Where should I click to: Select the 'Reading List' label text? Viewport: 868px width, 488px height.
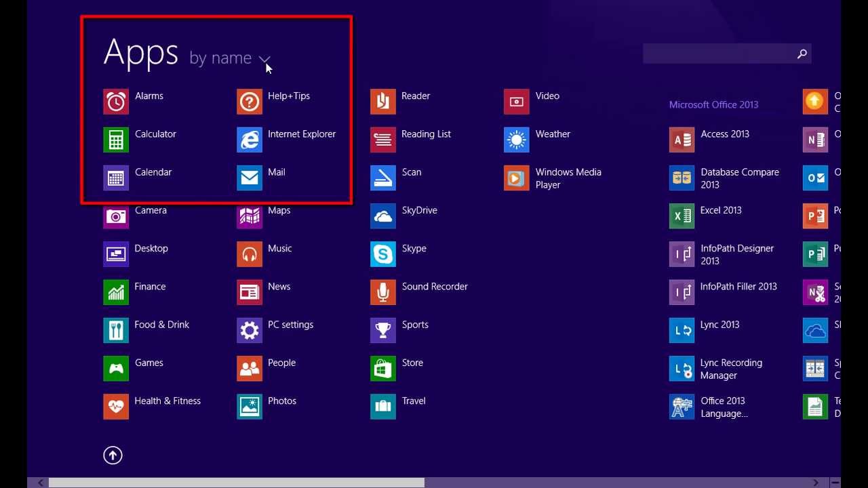point(426,134)
